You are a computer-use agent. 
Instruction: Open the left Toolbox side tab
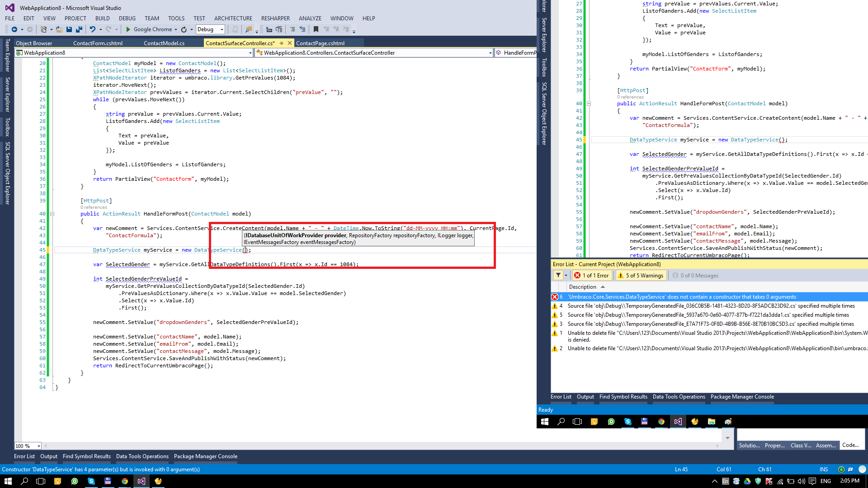[x=7, y=127]
